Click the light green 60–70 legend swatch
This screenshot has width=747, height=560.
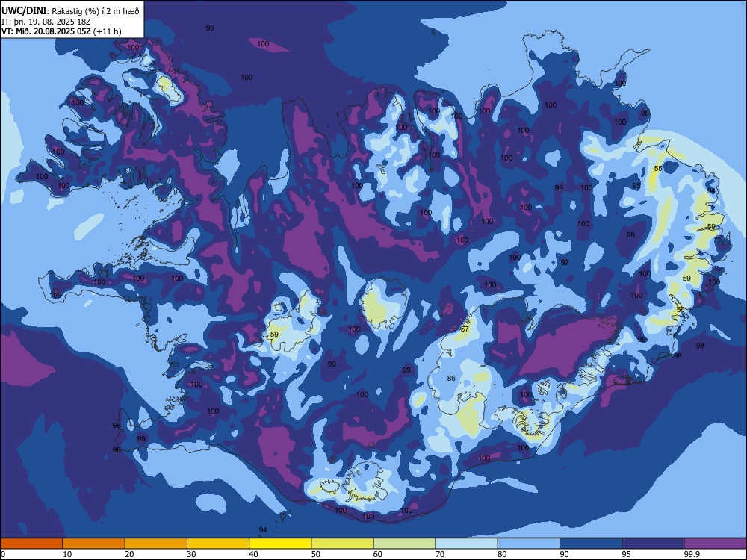pyautogui.click(x=404, y=544)
